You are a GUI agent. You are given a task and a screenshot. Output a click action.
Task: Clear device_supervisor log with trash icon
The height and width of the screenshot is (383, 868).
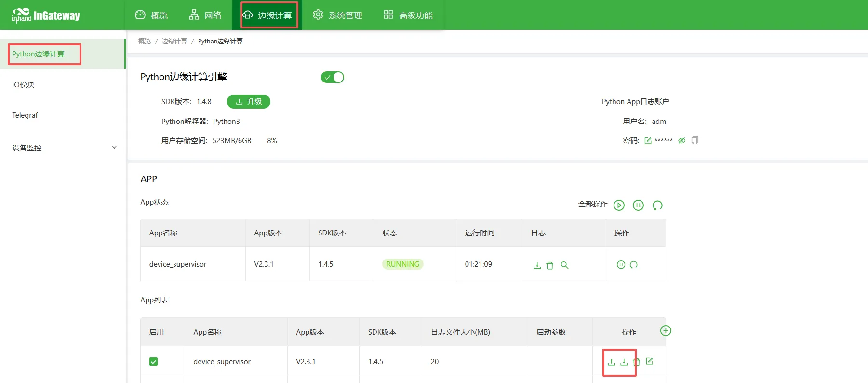click(x=550, y=265)
